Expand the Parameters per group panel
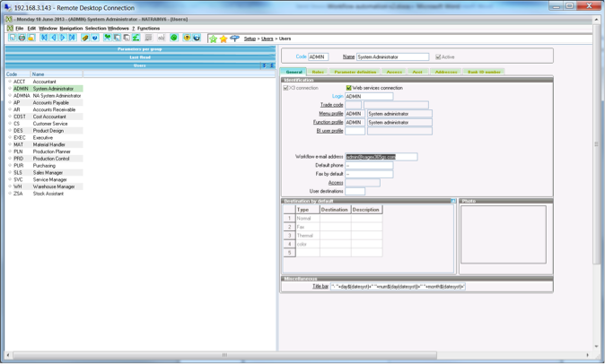 (x=139, y=49)
